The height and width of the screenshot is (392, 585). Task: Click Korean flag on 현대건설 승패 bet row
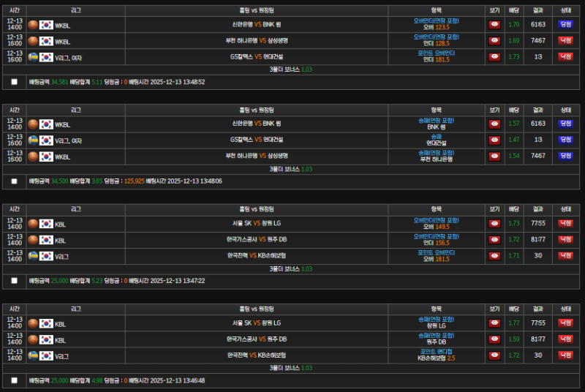pos(46,140)
